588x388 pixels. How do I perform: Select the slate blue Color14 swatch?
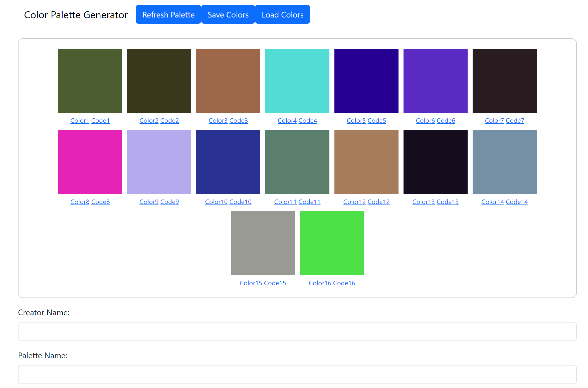pos(505,162)
